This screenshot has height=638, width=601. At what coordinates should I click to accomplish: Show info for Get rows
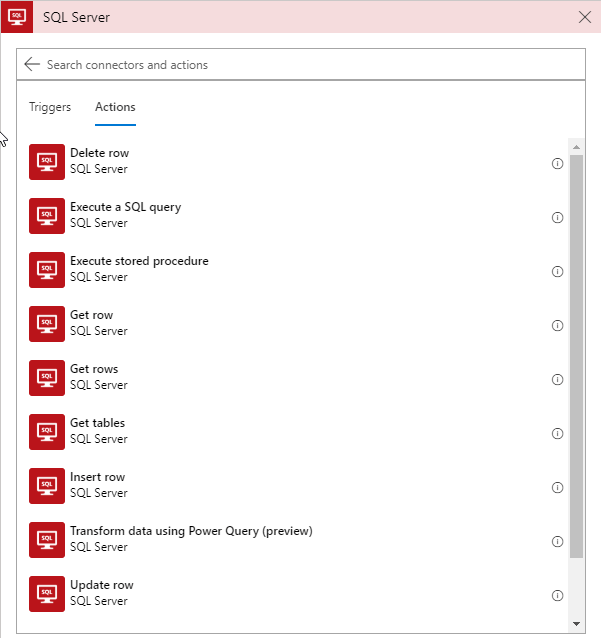(557, 380)
